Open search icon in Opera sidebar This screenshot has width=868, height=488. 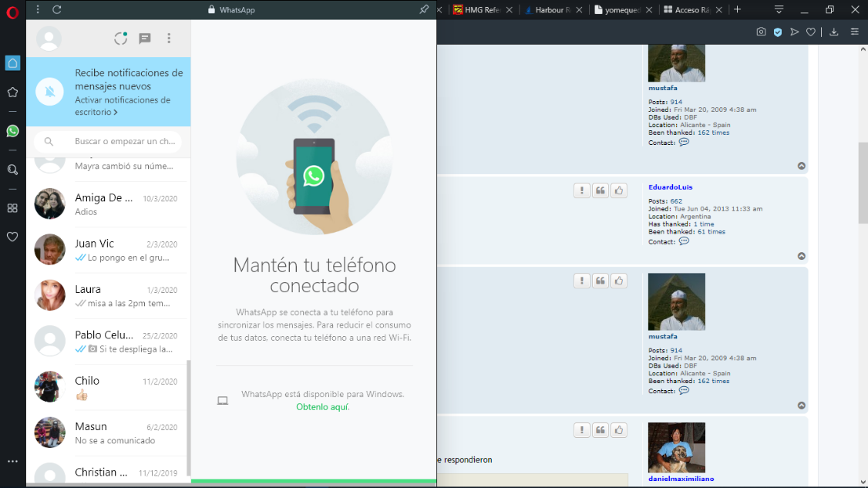click(12, 170)
